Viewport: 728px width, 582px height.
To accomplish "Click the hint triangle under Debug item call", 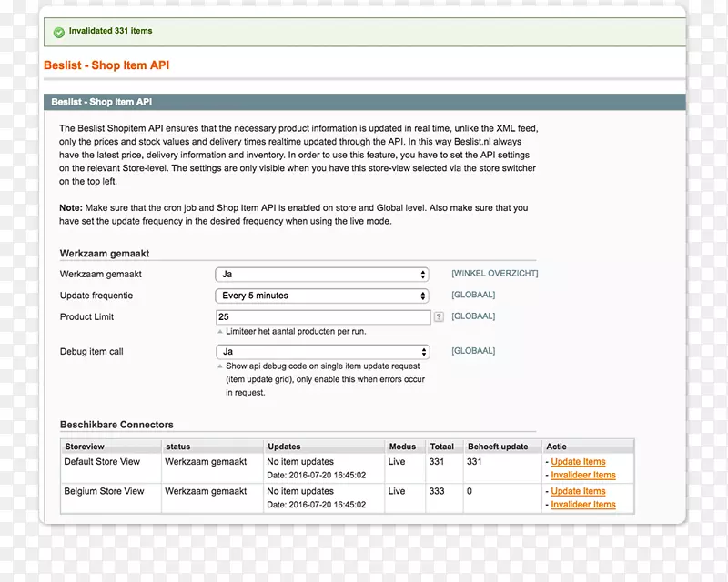I will [x=219, y=366].
